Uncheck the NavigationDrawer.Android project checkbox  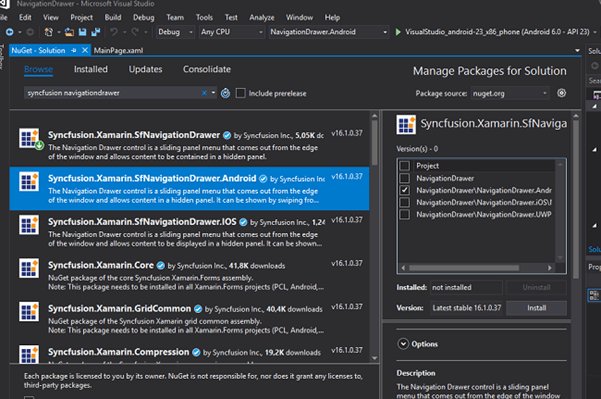[405, 190]
